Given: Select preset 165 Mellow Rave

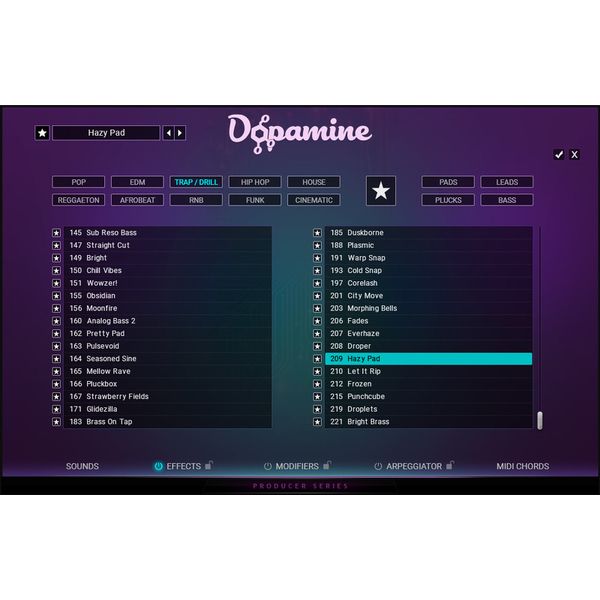Looking at the screenshot, I should (x=168, y=372).
